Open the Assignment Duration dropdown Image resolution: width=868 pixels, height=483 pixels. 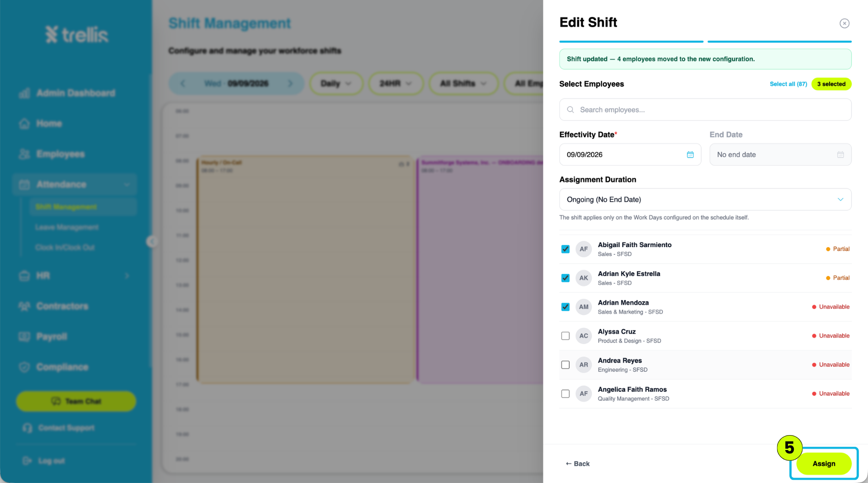[705, 199]
